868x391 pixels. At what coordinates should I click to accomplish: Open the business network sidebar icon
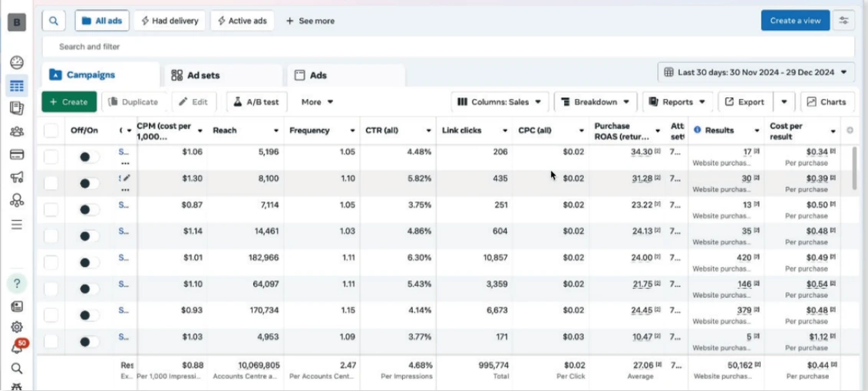[17, 200]
